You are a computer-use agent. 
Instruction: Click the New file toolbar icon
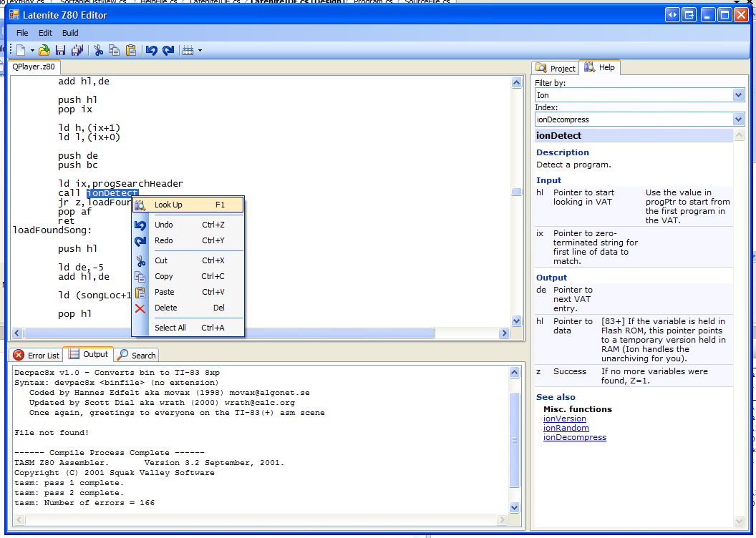(21, 50)
